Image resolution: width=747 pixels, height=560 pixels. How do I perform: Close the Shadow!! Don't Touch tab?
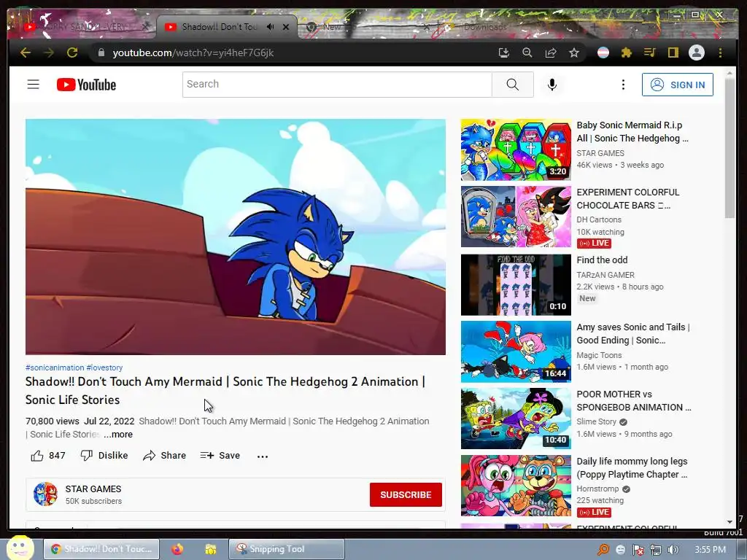pos(286,27)
